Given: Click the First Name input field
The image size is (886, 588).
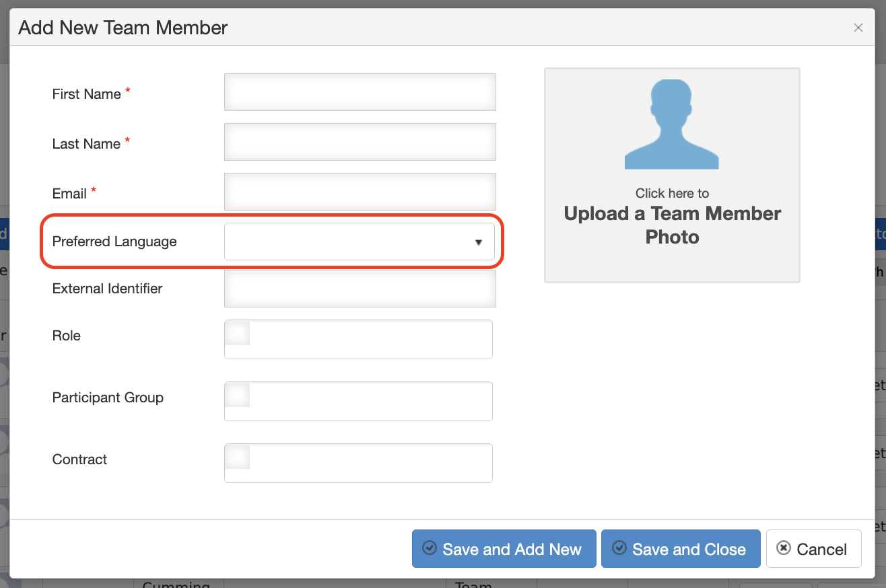Looking at the screenshot, I should (x=360, y=92).
